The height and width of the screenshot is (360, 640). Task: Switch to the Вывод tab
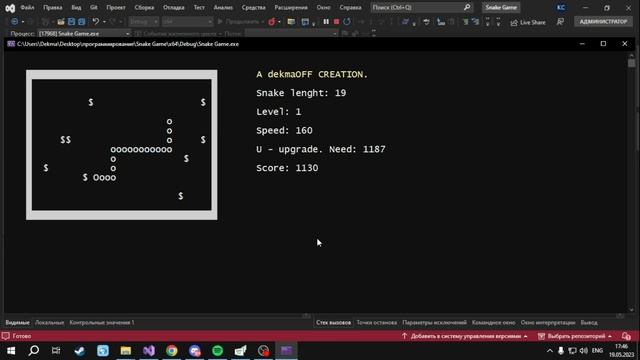[x=589, y=322]
